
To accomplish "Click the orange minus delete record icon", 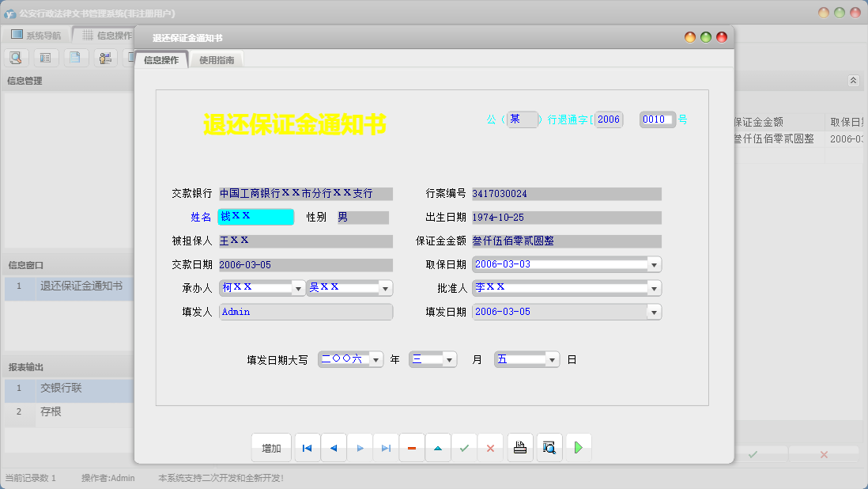I will pos(411,448).
